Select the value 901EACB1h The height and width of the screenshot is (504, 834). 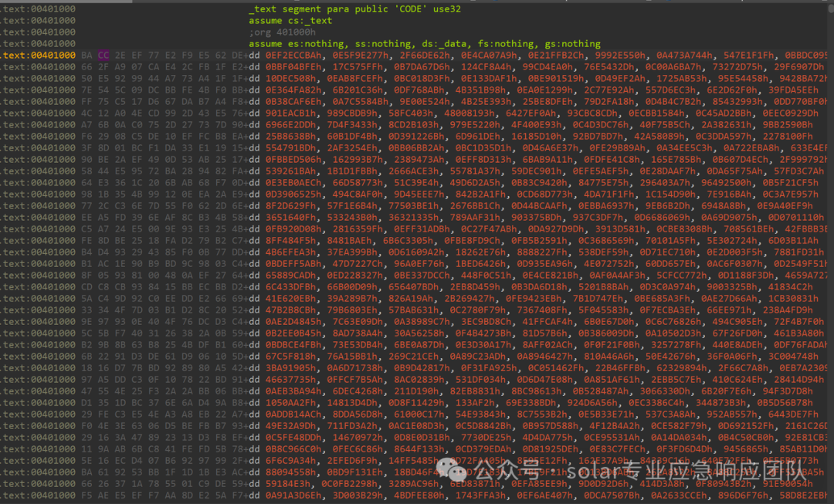click(x=291, y=113)
